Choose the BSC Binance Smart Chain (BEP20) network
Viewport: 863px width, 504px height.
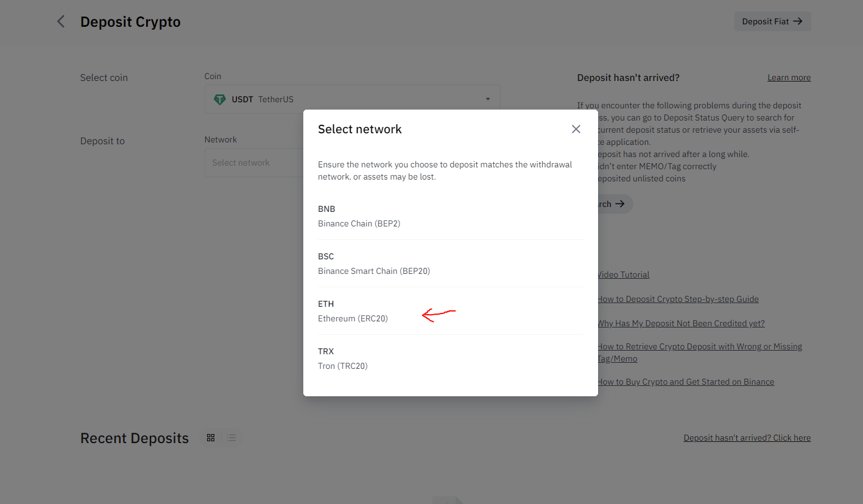click(450, 264)
